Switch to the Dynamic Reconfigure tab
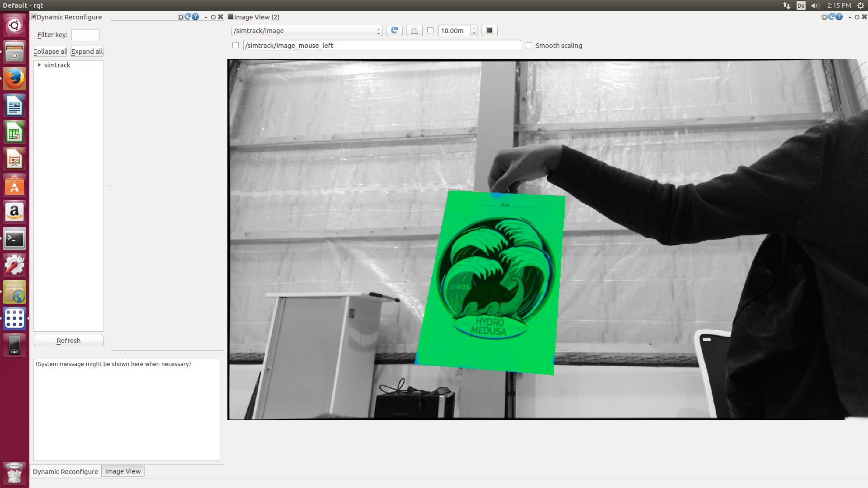The height and width of the screenshot is (488, 868). [65, 471]
